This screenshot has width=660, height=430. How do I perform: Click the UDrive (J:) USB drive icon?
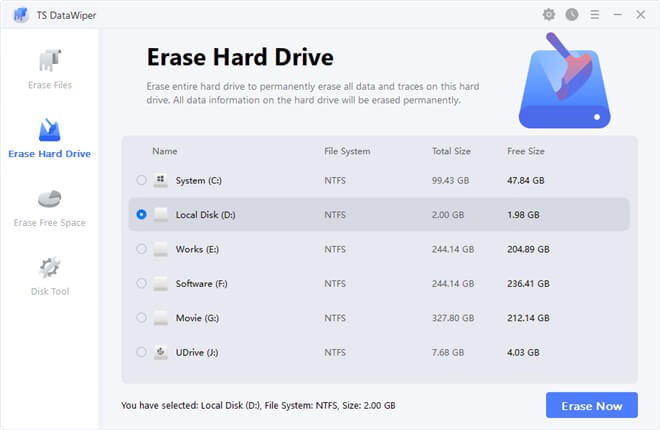pos(161,352)
